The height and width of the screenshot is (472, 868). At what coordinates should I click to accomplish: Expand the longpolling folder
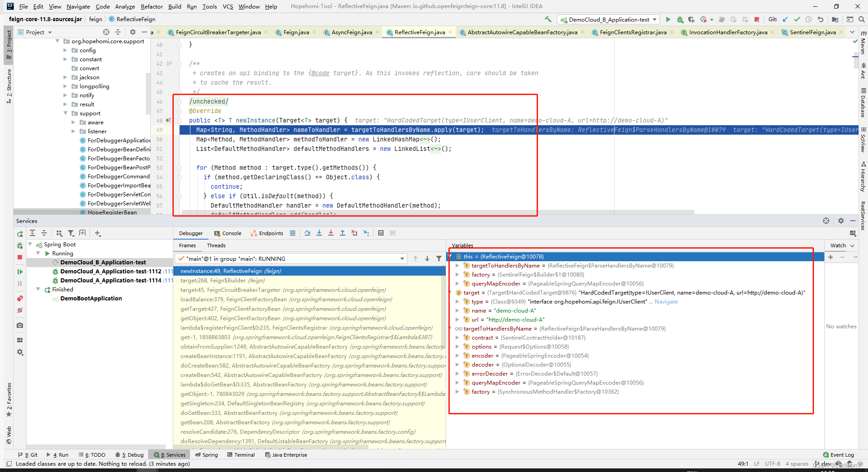65,86
